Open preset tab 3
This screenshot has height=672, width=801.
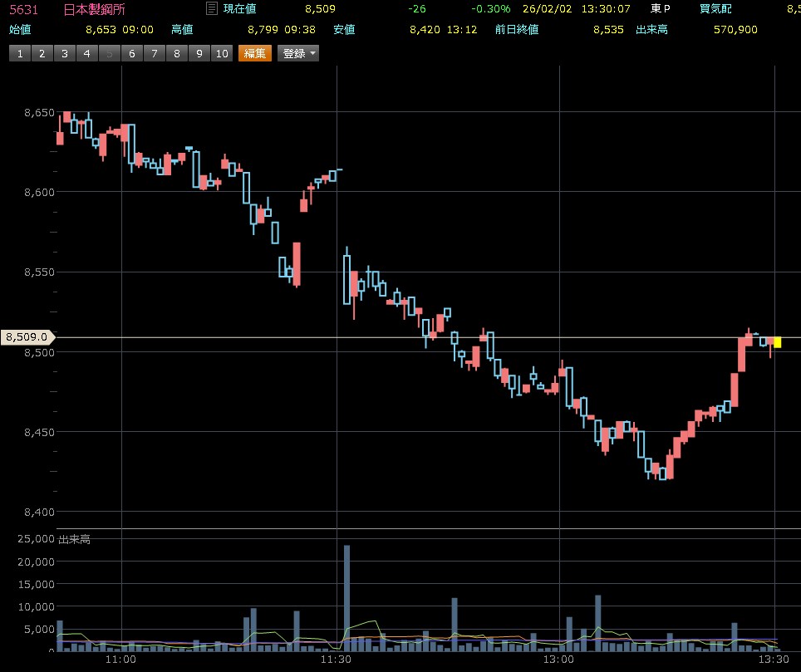[x=65, y=54]
